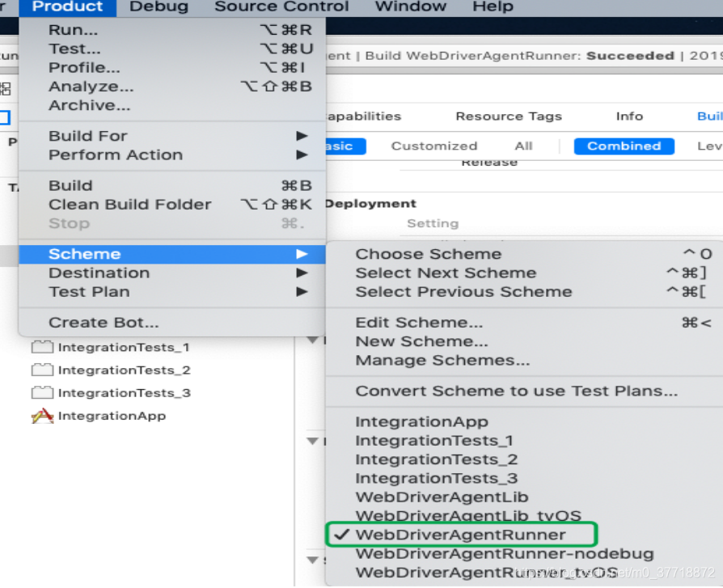723x588 pixels.
Task: Select Combined view option
Action: click(x=624, y=146)
